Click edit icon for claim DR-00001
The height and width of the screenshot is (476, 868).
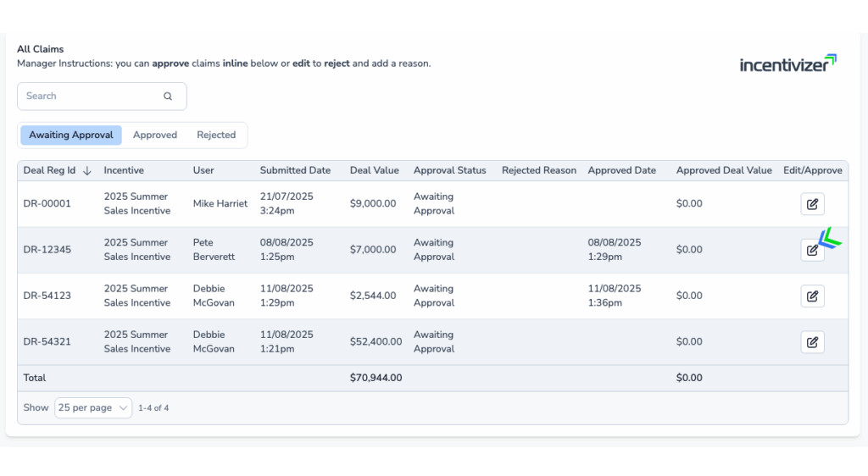(812, 204)
